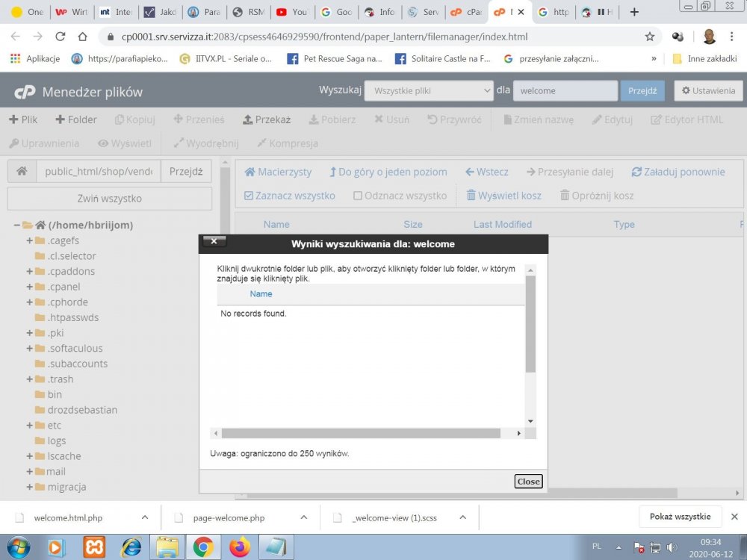Screen dimensions: 747x560
Task: Open download options for page-welcome.php
Action: pyautogui.click(x=304, y=517)
